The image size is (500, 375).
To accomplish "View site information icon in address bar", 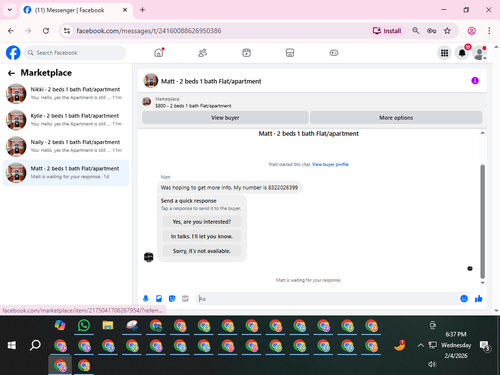I will point(67,31).
